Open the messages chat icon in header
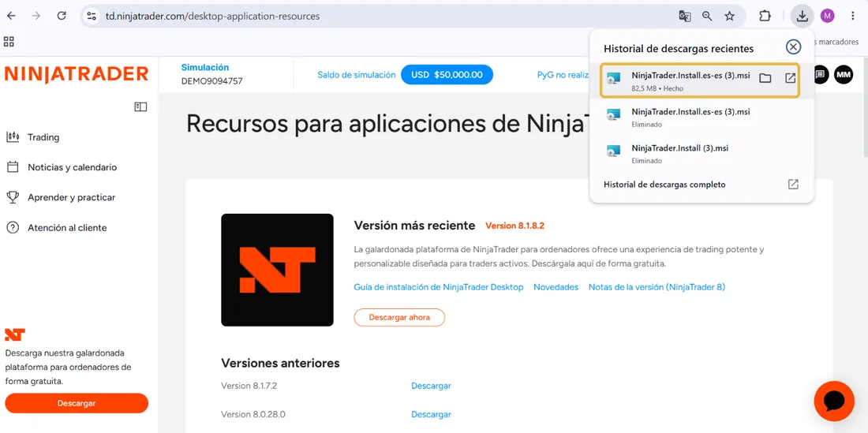 tap(821, 74)
